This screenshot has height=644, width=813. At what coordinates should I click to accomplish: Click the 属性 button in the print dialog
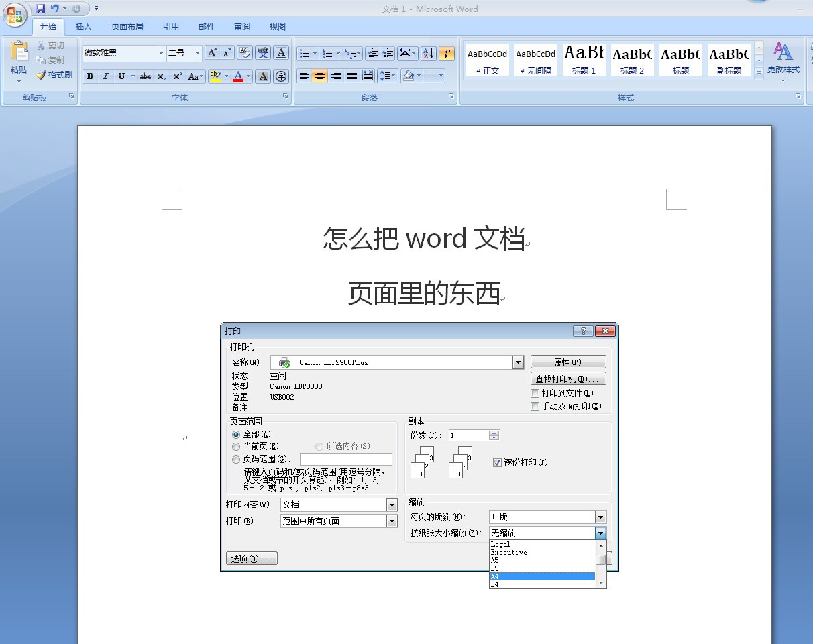567,361
